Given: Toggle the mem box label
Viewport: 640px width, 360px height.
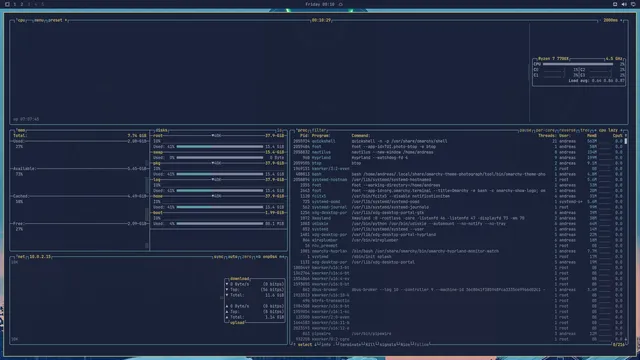Looking at the screenshot, I should [x=21, y=130].
